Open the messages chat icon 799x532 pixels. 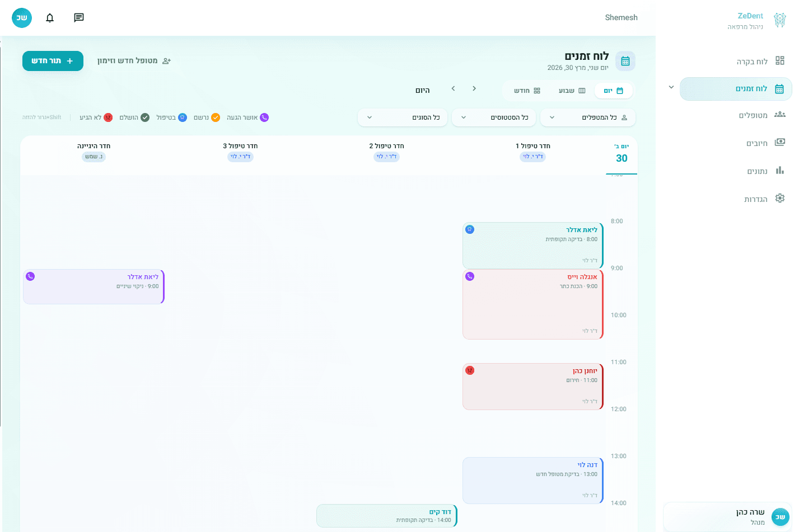coord(79,18)
